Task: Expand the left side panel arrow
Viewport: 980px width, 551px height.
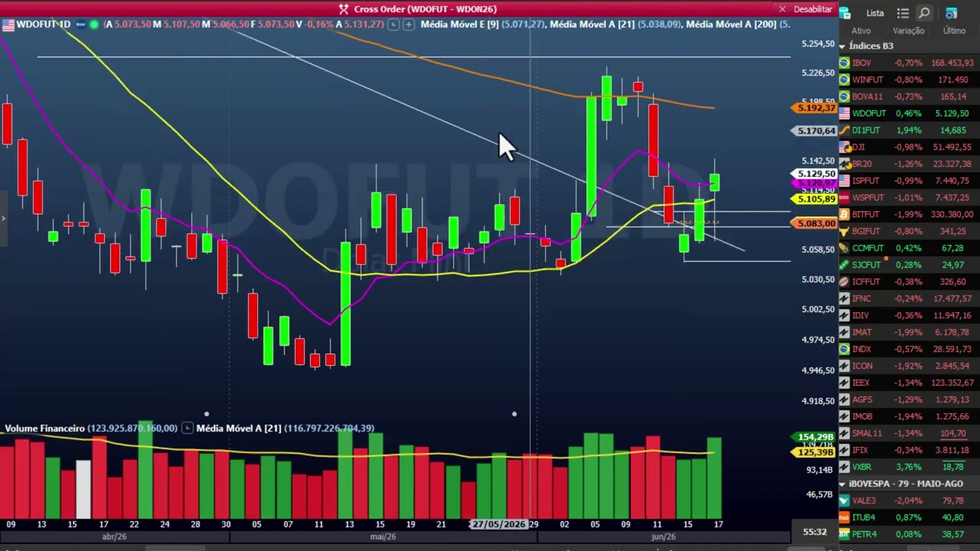Action: click(x=3, y=219)
